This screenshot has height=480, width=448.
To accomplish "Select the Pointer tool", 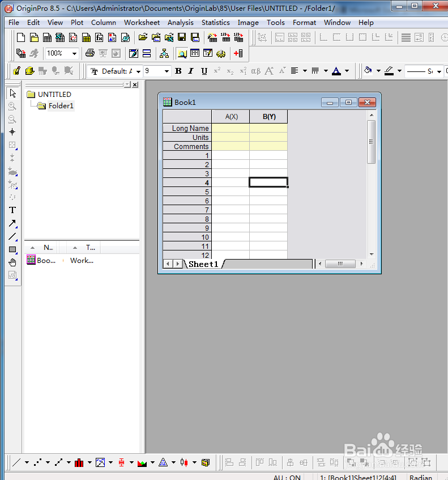I will point(12,93).
